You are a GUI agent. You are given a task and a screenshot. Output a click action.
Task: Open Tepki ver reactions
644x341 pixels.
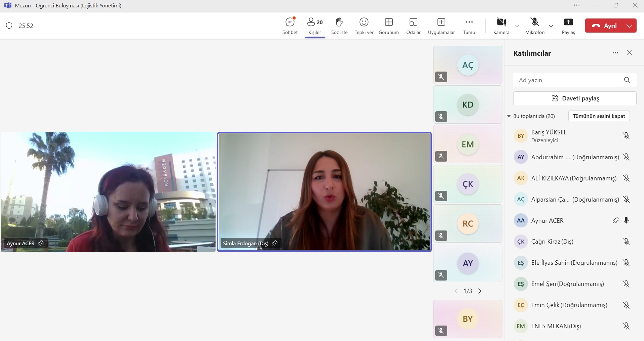point(364,26)
